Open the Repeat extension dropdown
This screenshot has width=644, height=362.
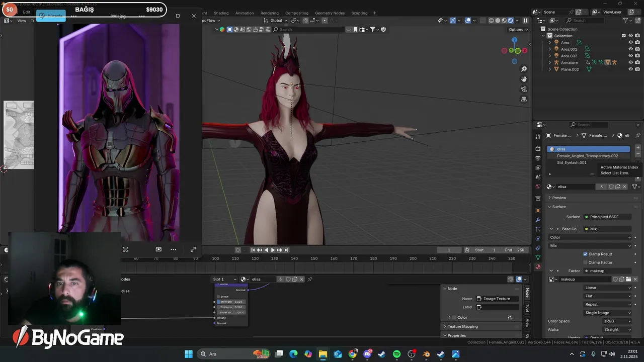608,304
